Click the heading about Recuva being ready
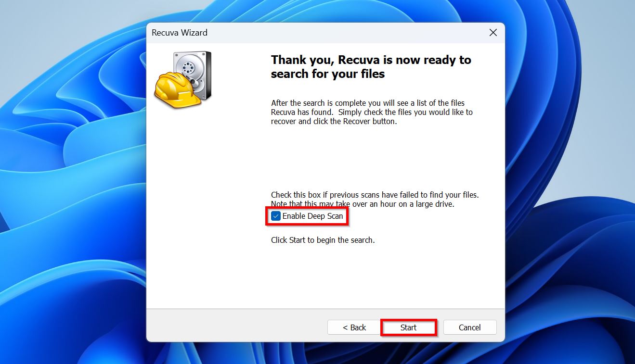The image size is (635, 364). (371, 66)
